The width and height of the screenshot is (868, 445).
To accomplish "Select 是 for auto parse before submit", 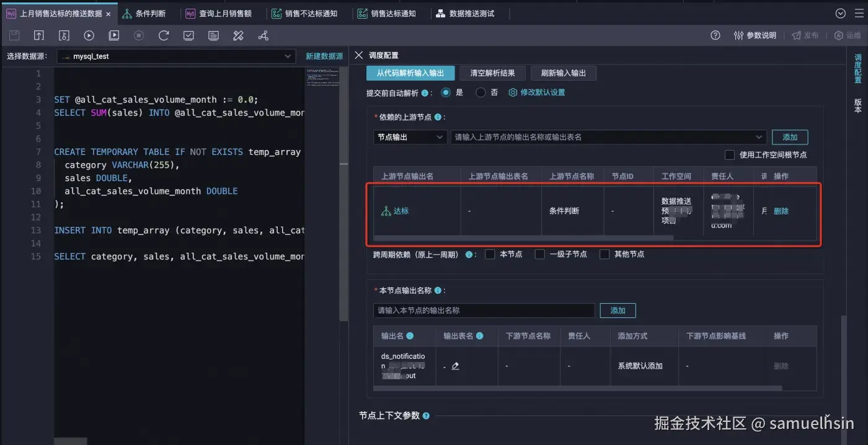I will click(445, 92).
